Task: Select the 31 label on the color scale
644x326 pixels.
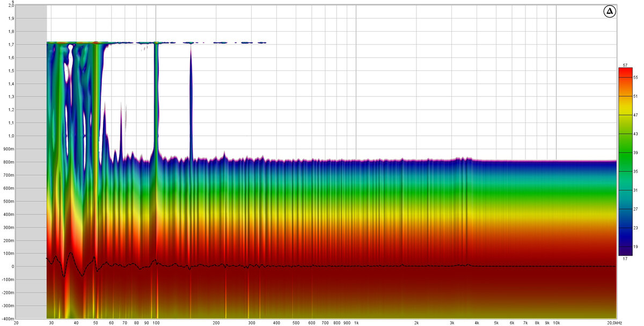Action: point(634,190)
